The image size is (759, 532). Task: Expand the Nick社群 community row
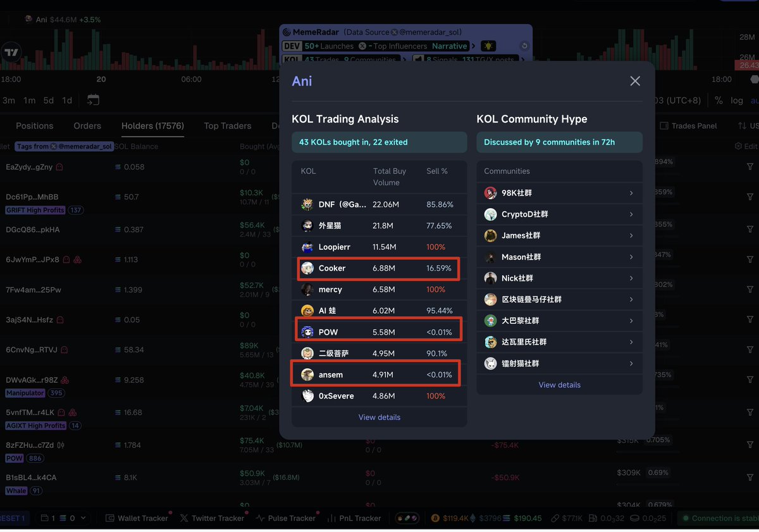point(631,278)
